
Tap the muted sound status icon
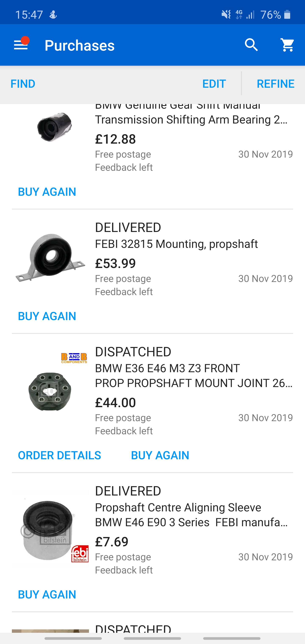(x=226, y=14)
